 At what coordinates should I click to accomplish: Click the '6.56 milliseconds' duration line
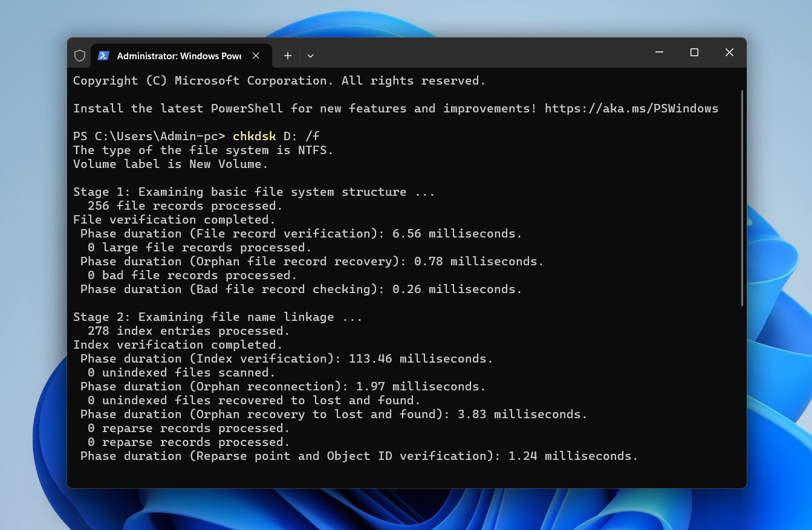(301, 234)
